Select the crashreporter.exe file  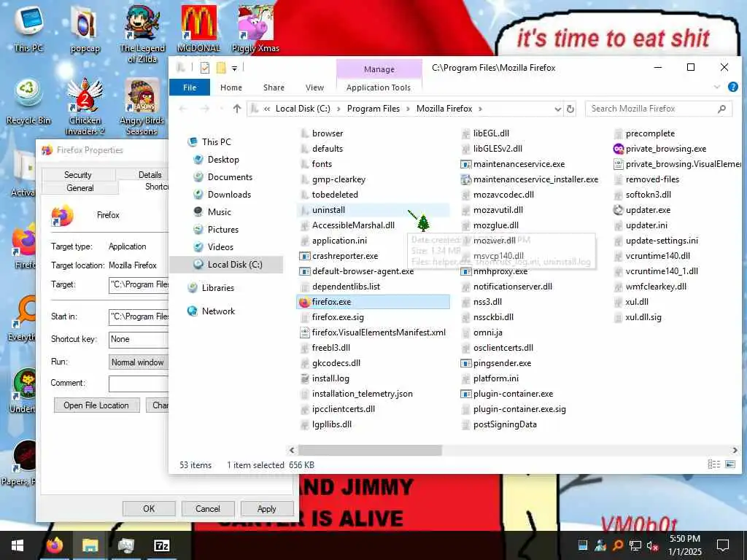point(338,256)
